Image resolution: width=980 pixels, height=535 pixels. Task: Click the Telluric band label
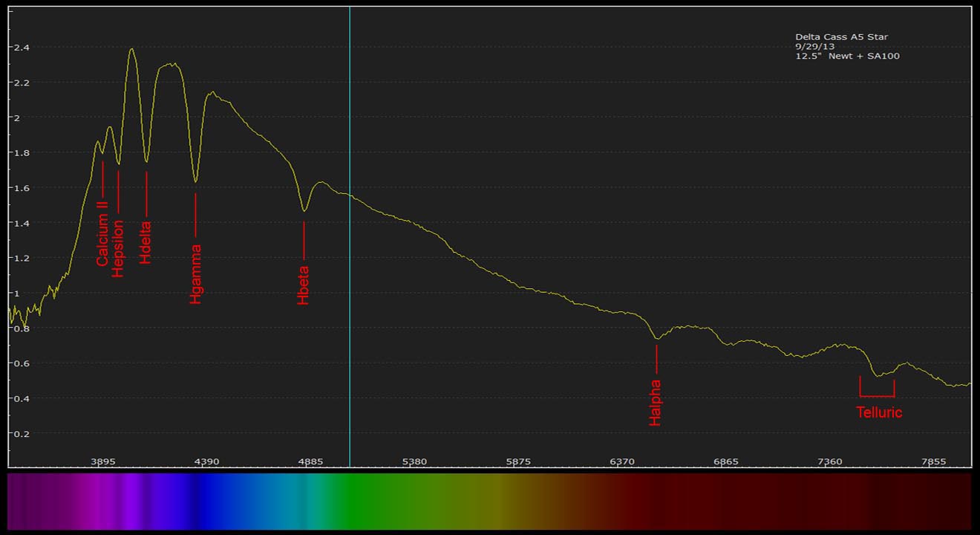pyautogui.click(x=879, y=412)
